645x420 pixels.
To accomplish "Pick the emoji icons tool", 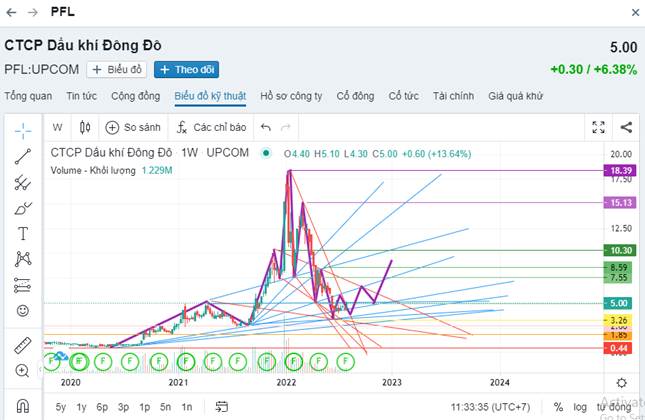I will click(22, 310).
